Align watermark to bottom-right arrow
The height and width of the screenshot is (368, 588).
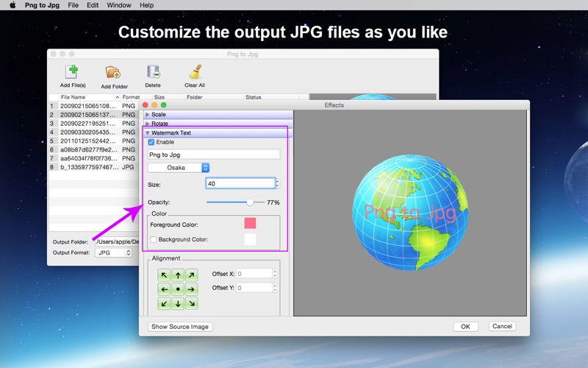point(191,303)
